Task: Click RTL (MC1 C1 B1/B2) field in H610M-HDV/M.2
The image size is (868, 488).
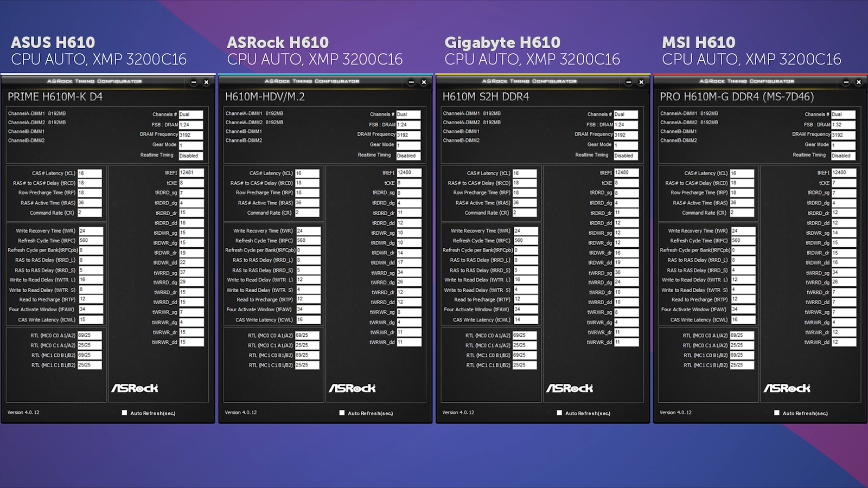Action: click(307, 365)
